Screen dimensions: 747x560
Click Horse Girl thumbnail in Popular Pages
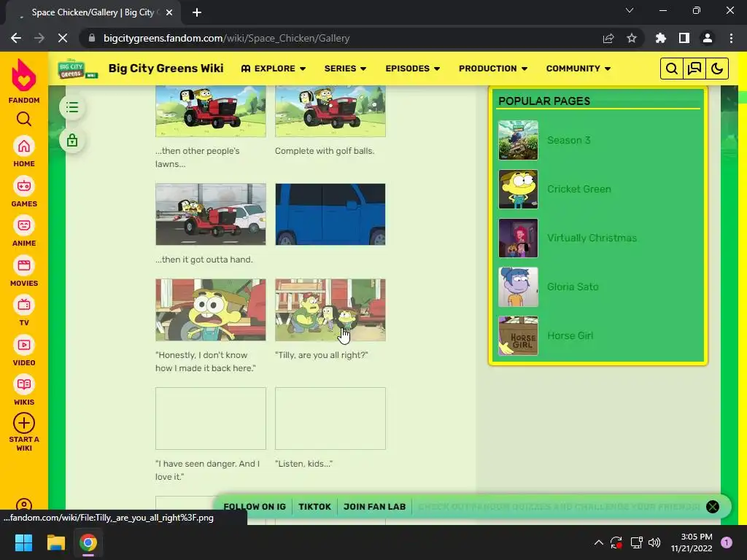click(x=519, y=335)
